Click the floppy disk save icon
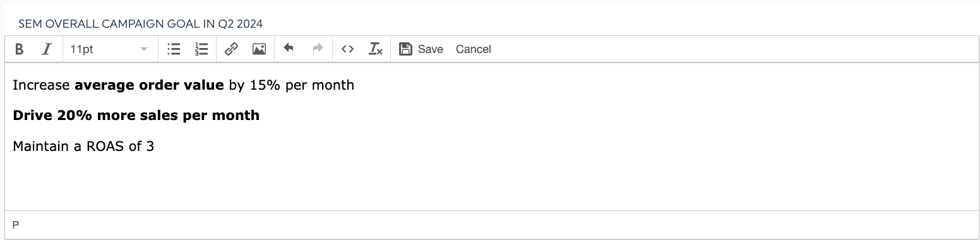Viewport: 980px width, 240px height. (x=406, y=49)
